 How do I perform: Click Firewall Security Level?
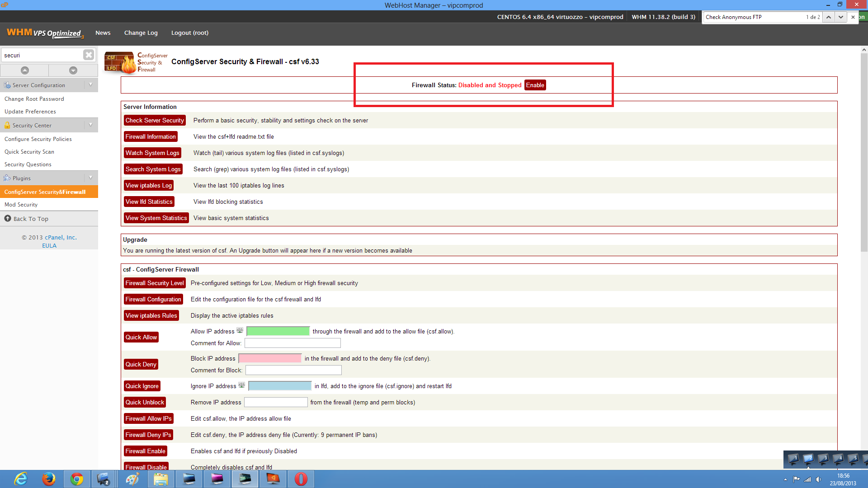(155, 283)
